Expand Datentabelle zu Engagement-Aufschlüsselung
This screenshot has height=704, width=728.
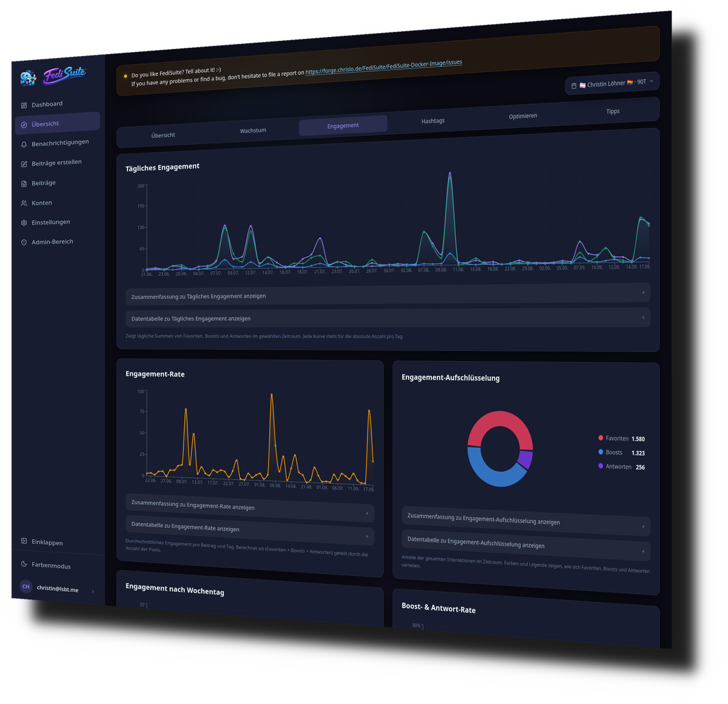tap(525, 545)
